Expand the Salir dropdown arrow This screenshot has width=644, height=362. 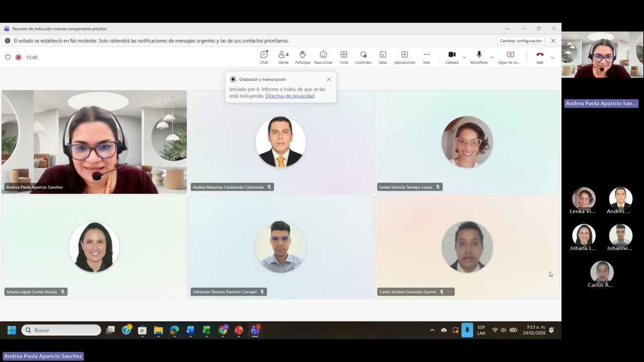[x=552, y=57]
